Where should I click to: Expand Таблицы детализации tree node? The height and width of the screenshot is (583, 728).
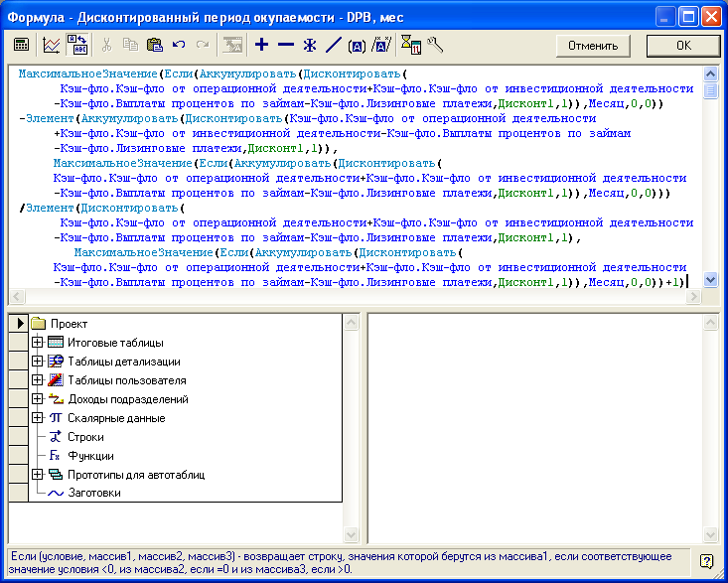coord(37,362)
